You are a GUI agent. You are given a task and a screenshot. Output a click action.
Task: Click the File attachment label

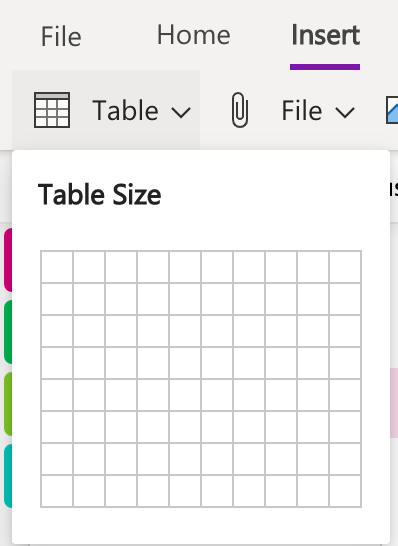(302, 110)
